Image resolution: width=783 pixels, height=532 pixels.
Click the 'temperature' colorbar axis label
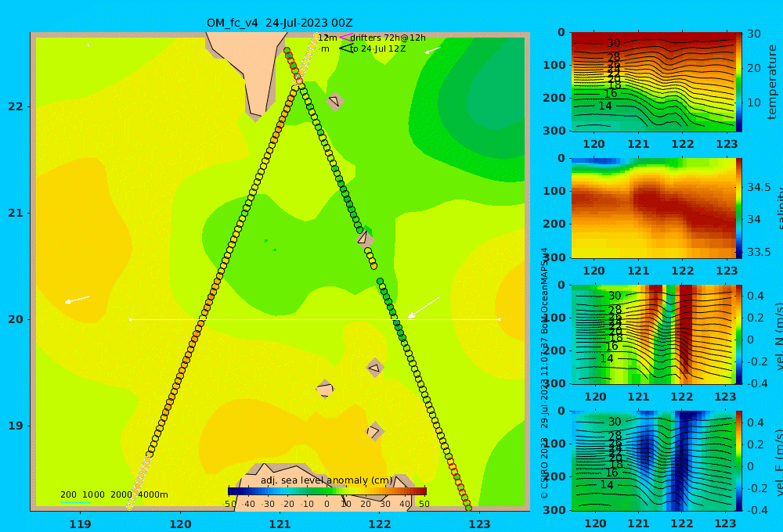click(x=772, y=82)
